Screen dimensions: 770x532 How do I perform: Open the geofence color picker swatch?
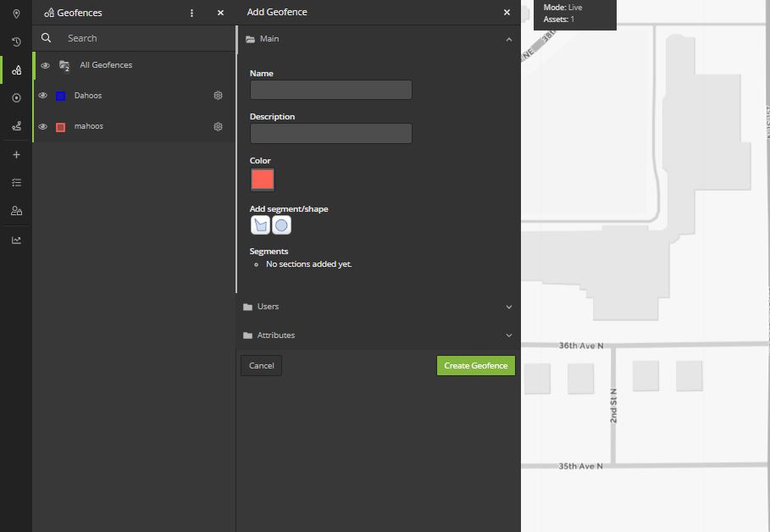261,179
